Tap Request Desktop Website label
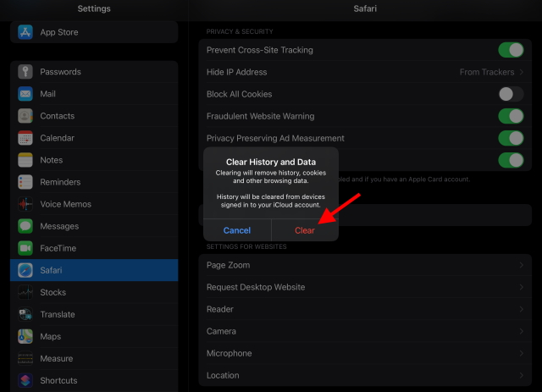 [256, 287]
